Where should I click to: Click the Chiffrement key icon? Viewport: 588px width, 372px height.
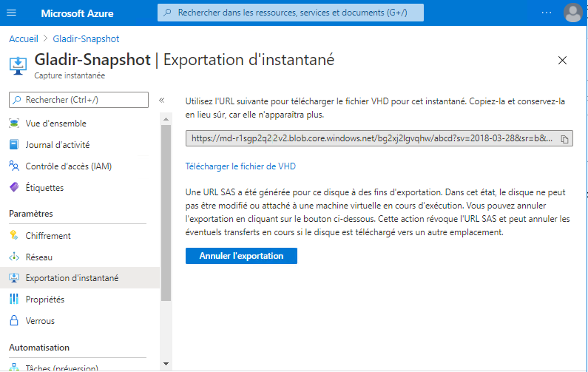[x=14, y=236]
